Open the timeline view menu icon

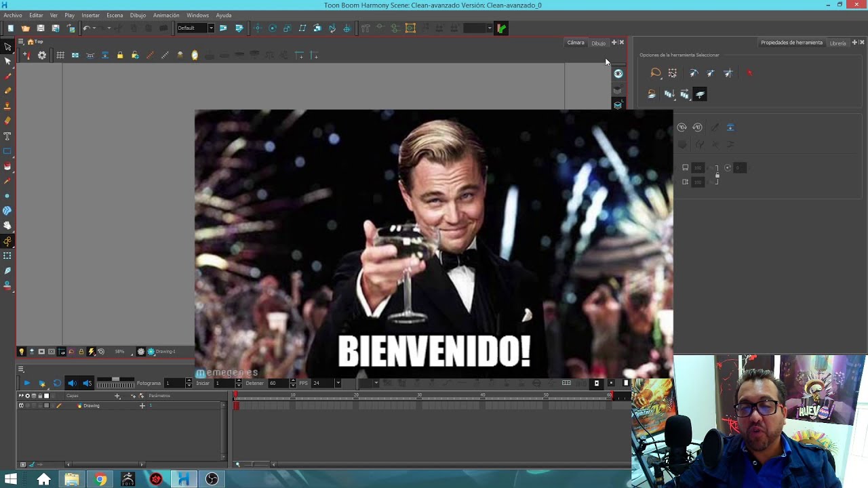pos(21,369)
